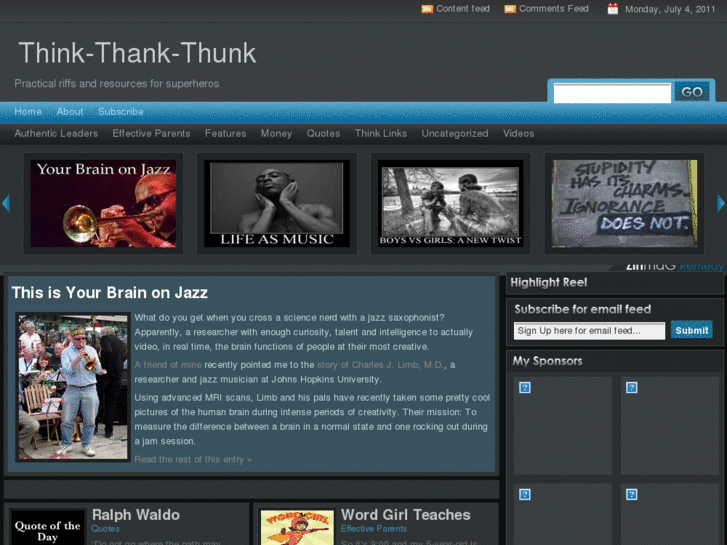This screenshot has height=545, width=727.
Task: Open the Boys vs Girls thumbnail
Action: point(450,204)
